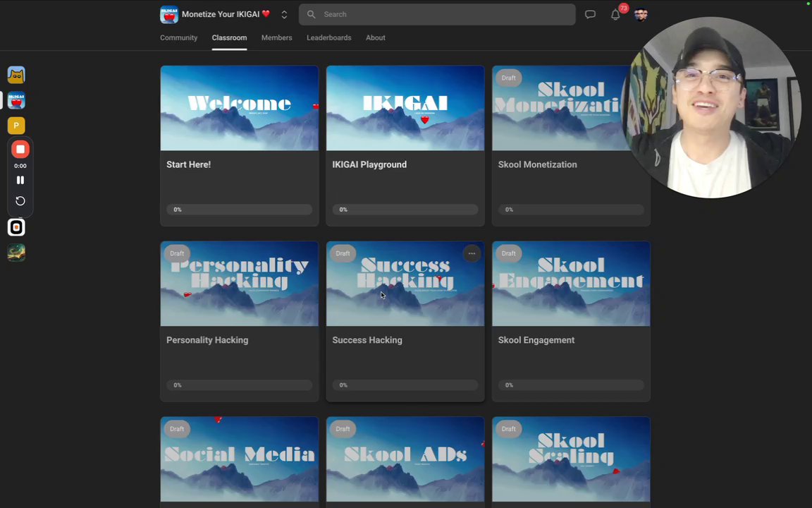Click the Monetize Your IKIGAI group logo
The width and height of the screenshot is (812, 508).
pos(169,15)
